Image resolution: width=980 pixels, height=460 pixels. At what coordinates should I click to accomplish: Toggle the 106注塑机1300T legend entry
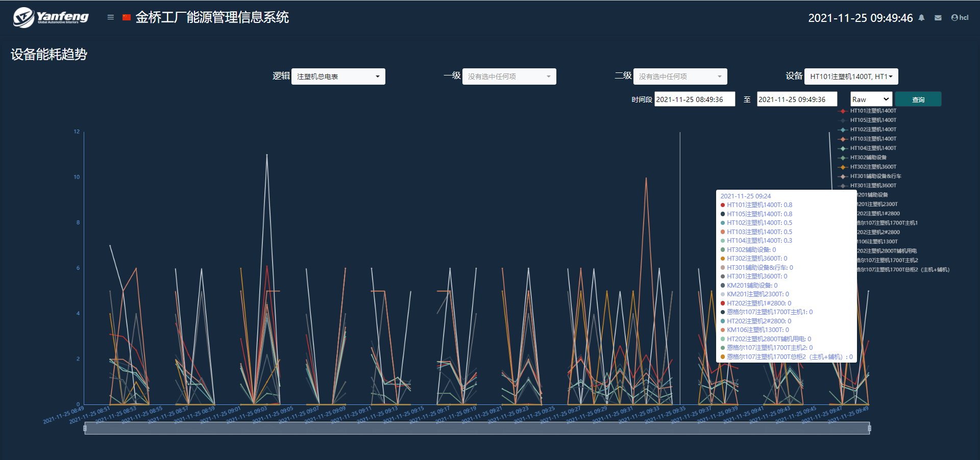(878, 242)
